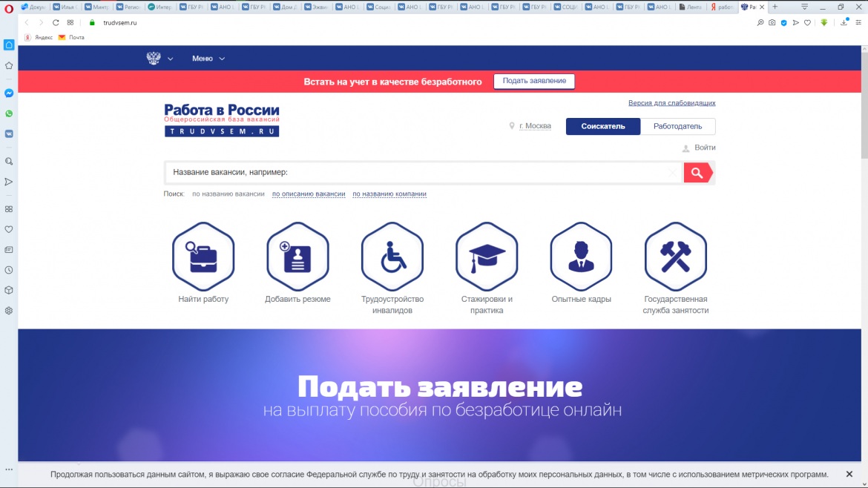Switch to the Интер browser tab
868x488 pixels.
click(x=160, y=7)
